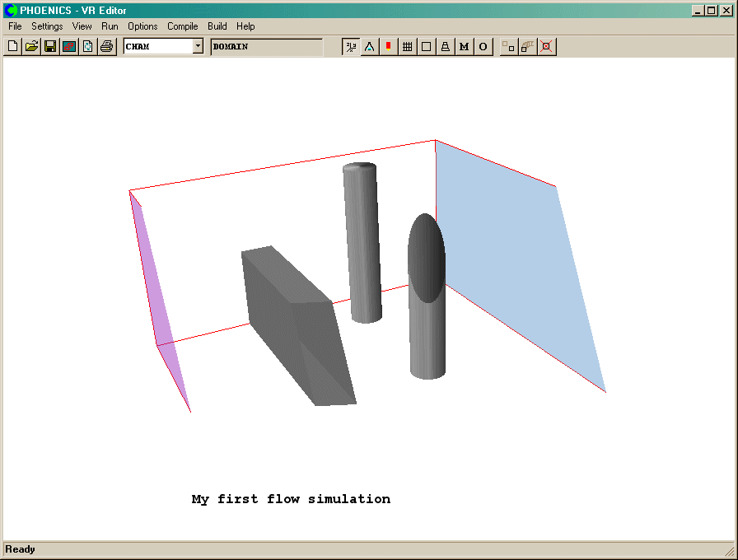This screenshot has height=560, width=738.
Task: Toggle the empty square wireframe button
Action: [x=426, y=47]
